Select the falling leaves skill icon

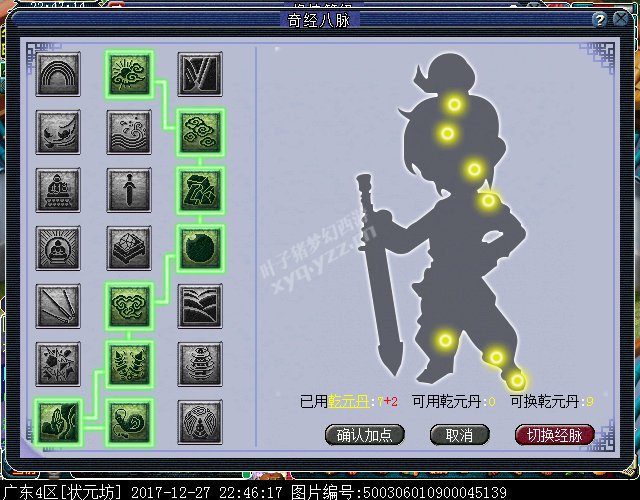click(58, 132)
